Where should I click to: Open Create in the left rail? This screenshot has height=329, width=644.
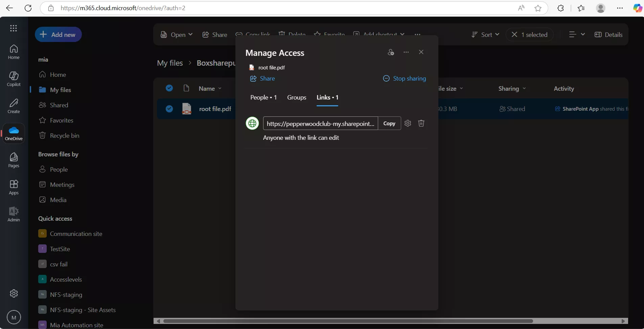14,106
